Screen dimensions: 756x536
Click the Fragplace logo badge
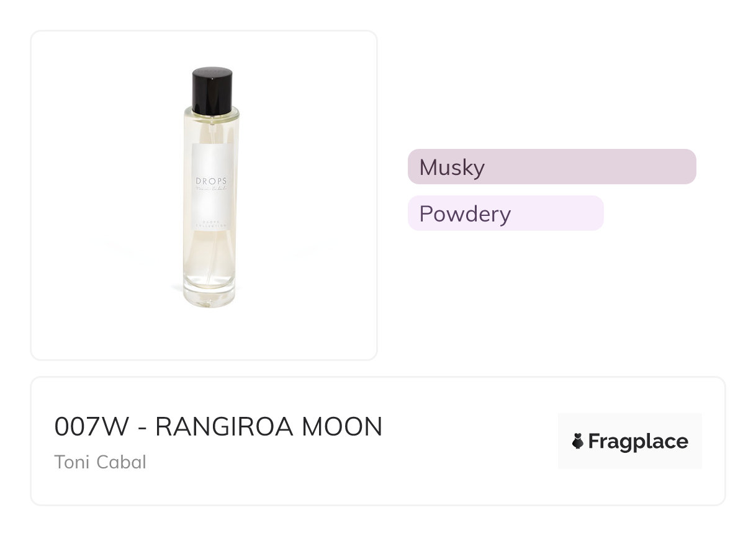pyautogui.click(x=629, y=441)
